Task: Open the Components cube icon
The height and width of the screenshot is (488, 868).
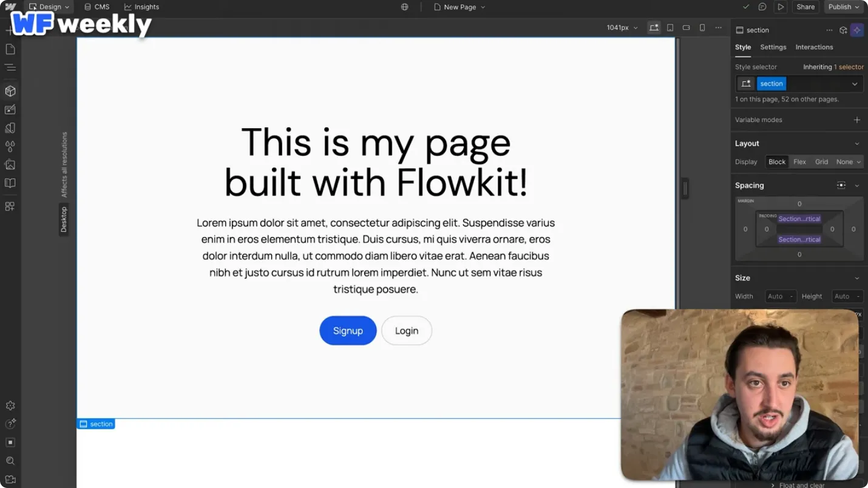Action: pyautogui.click(x=10, y=91)
